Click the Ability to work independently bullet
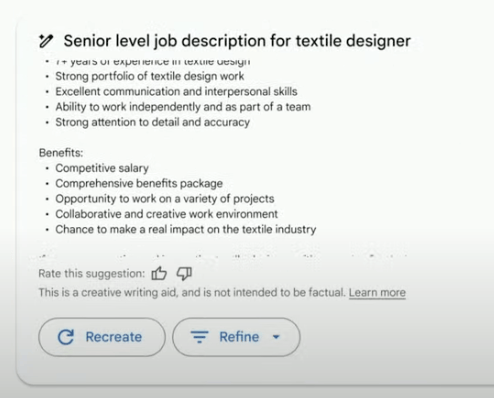494x398 pixels. [183, 107]
